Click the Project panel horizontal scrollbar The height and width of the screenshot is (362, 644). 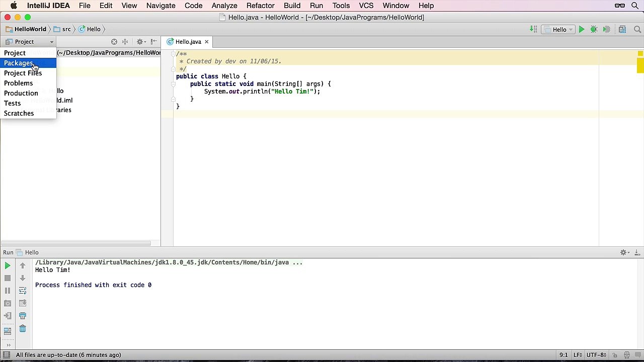pyautogui.click(x=75, y=243)
